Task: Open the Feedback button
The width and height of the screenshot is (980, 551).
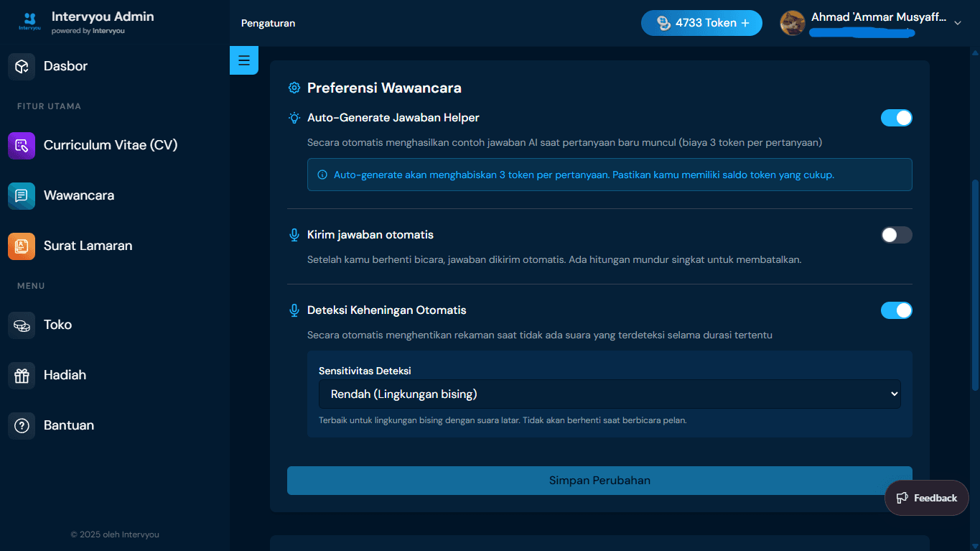Action: (x=927, y=498)
